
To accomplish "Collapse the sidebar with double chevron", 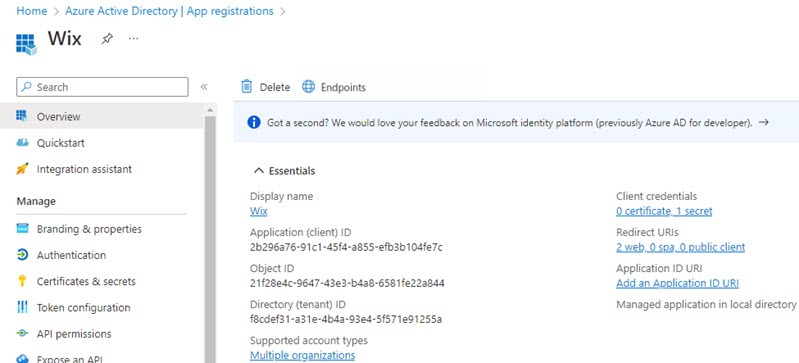I will (204, 87).
